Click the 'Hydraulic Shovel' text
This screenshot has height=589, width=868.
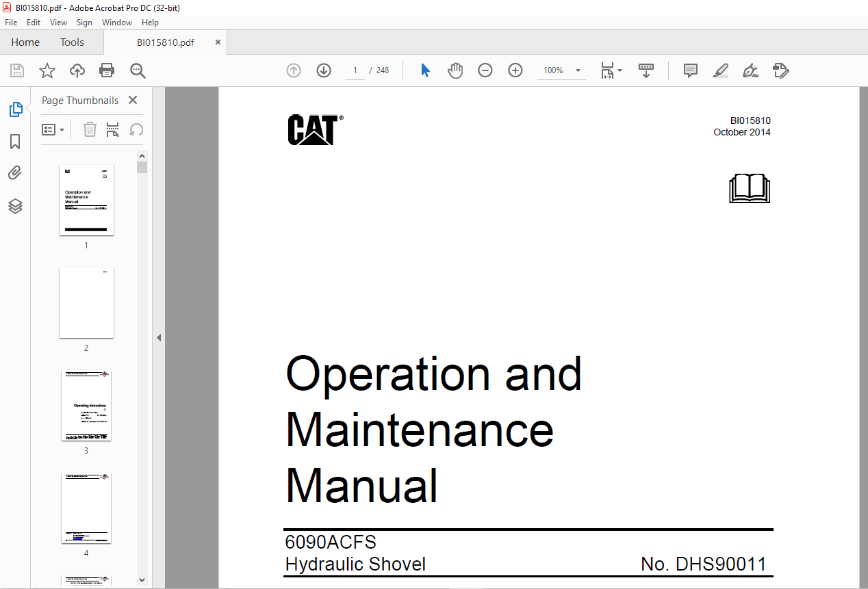tap(355, 564)
